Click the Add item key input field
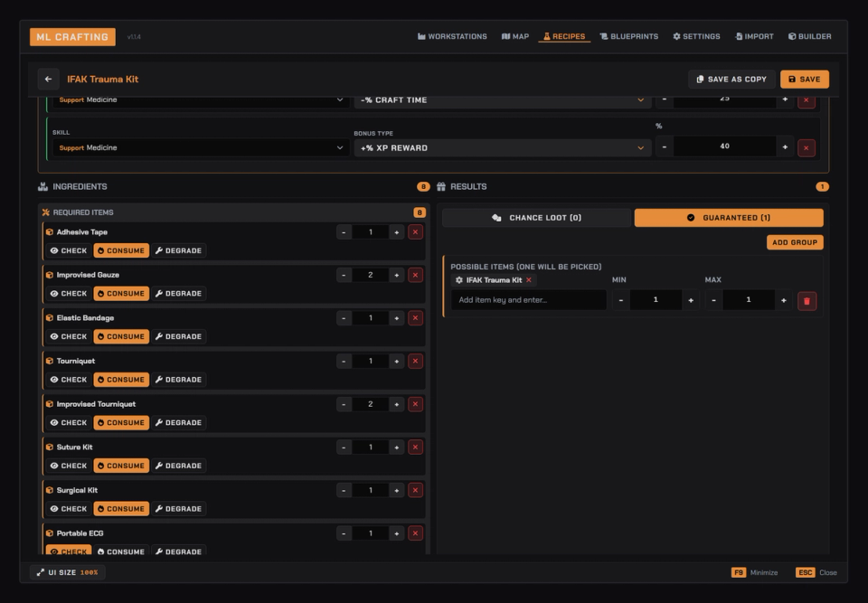The width and height of the screenshot is (868, 603). coord(529,300)
